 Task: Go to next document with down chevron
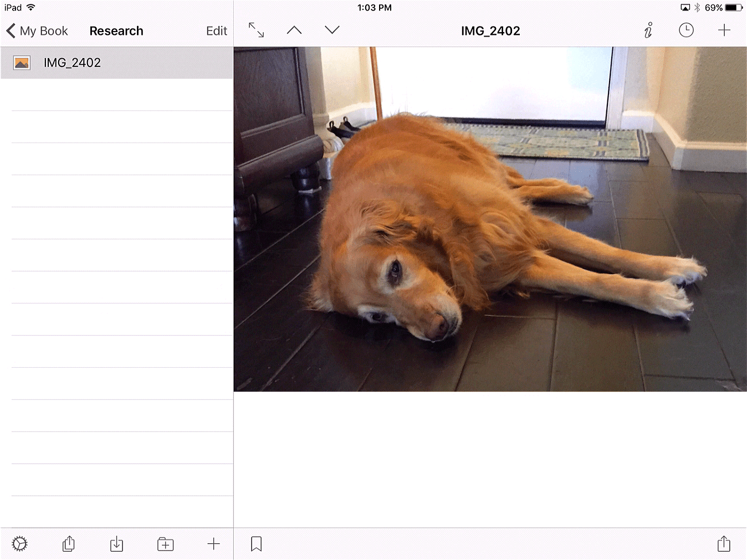tap(332, 30)
